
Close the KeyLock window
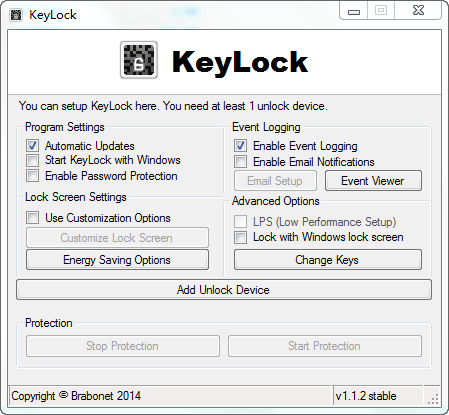click(x=418, y=11)
